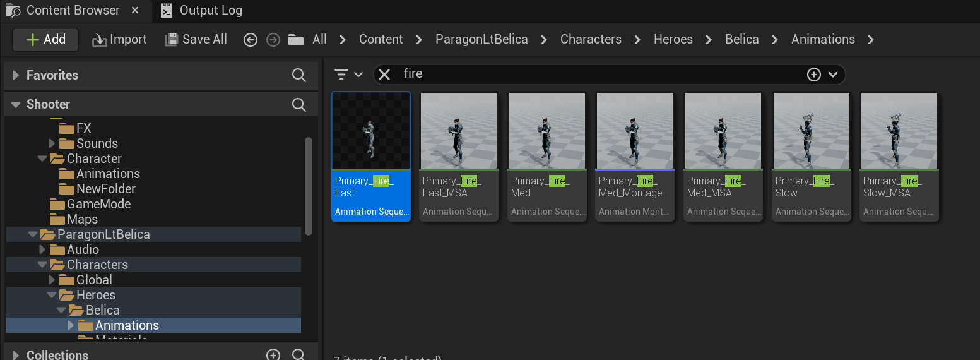Open the filter options dropdown

pyautogui.click(x=348, y=75)
